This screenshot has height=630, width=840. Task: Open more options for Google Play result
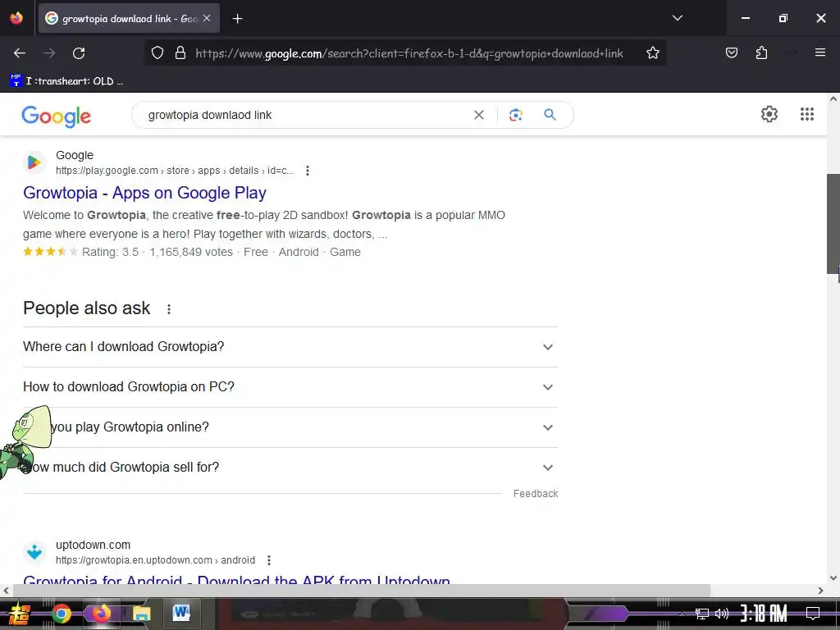tap(308, 171)
